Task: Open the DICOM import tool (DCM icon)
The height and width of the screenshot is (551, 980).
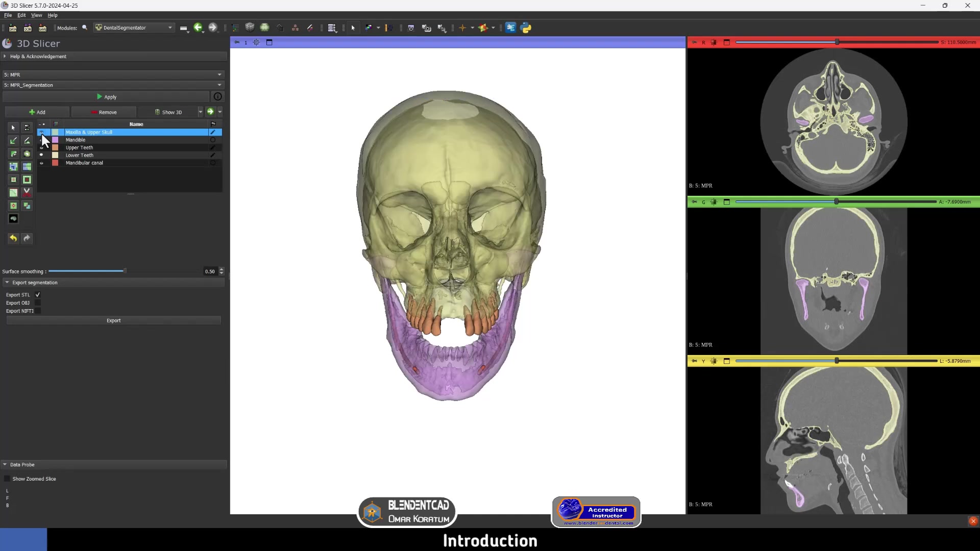Action: tap(28, 28)
